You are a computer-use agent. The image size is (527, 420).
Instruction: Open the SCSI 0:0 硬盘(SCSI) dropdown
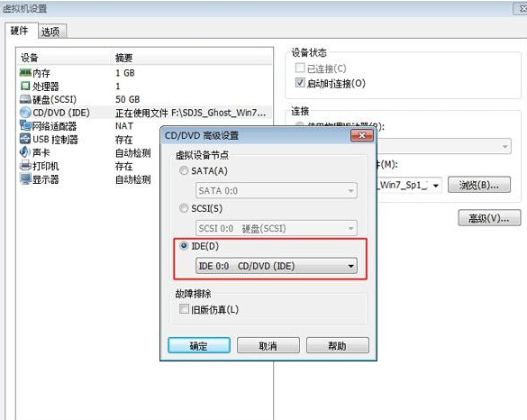tap(277, 228)
